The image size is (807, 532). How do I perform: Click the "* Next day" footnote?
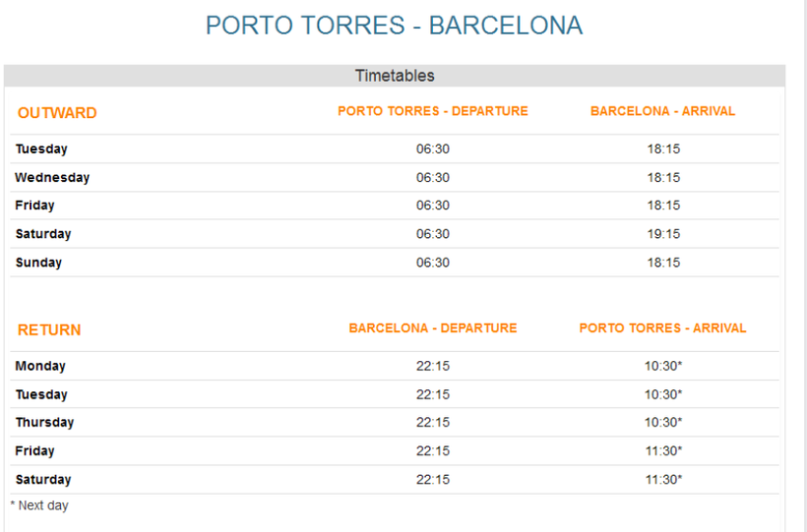(x=39, y=505)
